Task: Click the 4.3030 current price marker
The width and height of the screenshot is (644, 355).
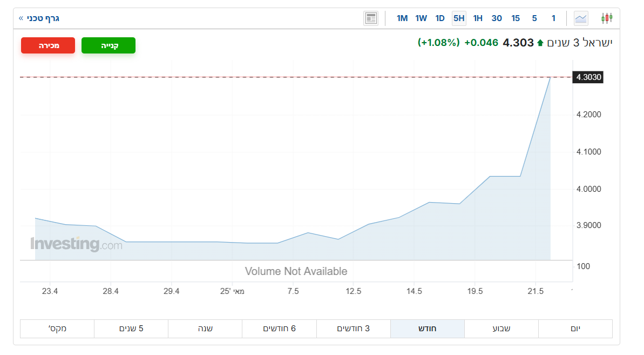Action: click(x=588, y=77)
